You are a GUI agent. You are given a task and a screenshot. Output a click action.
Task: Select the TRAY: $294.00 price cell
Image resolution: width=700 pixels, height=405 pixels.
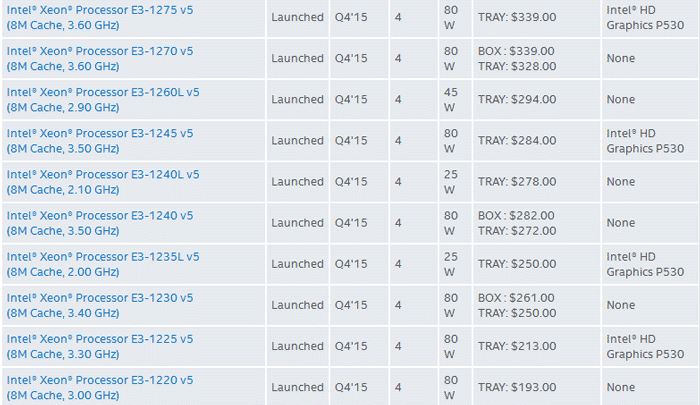click(537, 100)
